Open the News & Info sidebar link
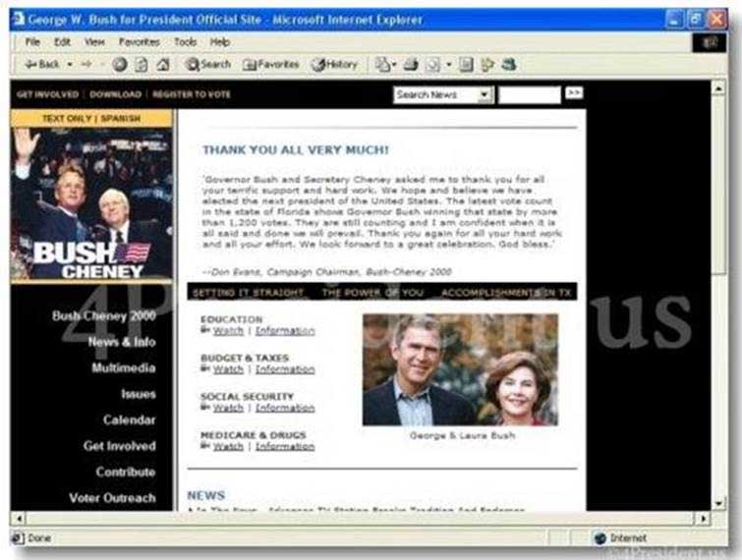742x560 pixels. pyautogui.click(x=122, y=342)
